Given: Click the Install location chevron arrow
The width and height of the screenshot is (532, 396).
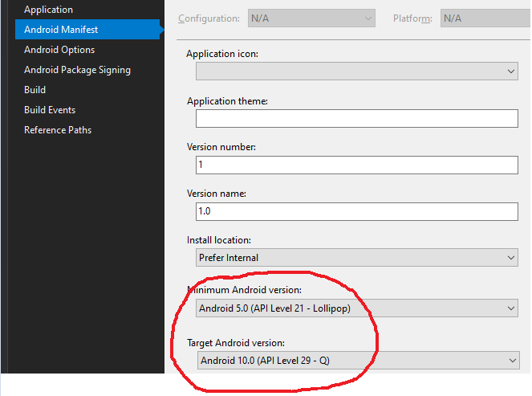Looking at the screenshot, I should 511,258.
